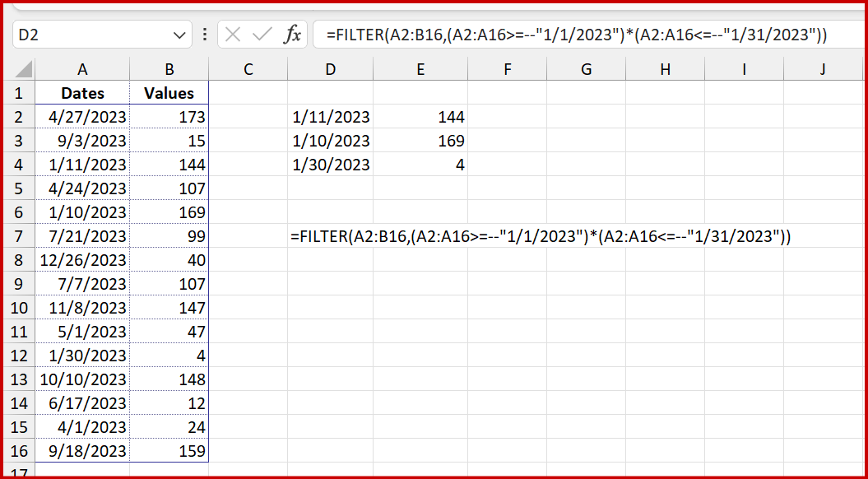Click cell B6 with value 169
The image size is (868, 479).
[x=169, y=212]
